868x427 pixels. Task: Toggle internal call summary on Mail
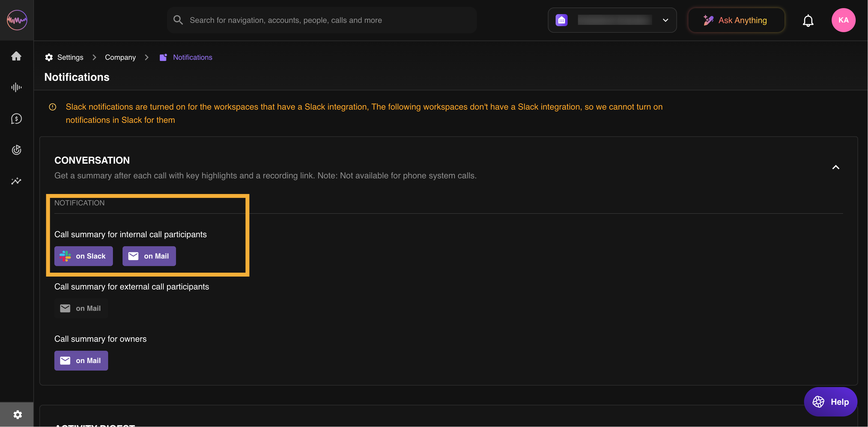(149, 256)
